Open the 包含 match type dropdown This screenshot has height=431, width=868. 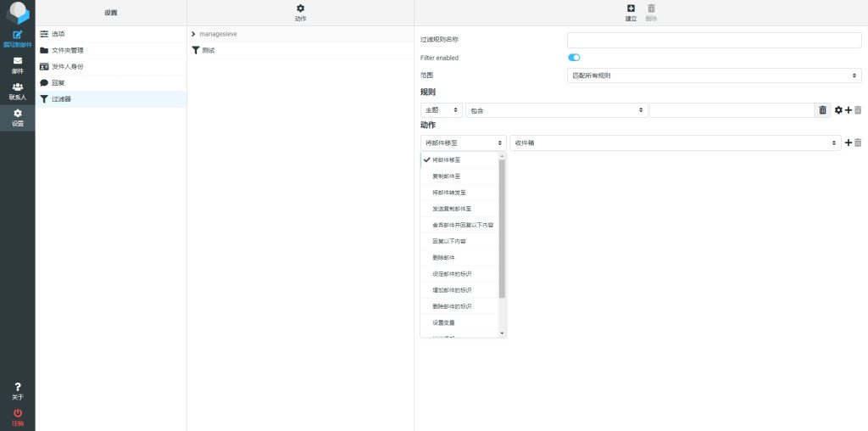point(556,110)
